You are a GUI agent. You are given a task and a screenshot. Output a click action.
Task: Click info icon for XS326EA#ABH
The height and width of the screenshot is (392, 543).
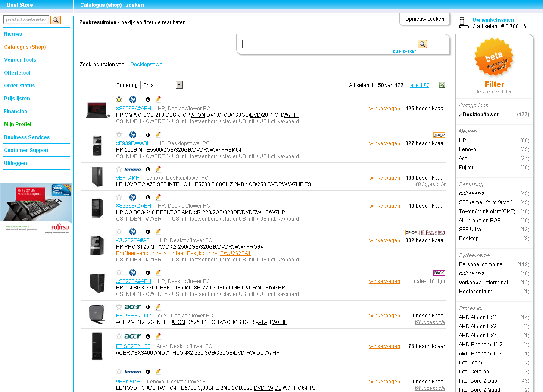[148, 197]
